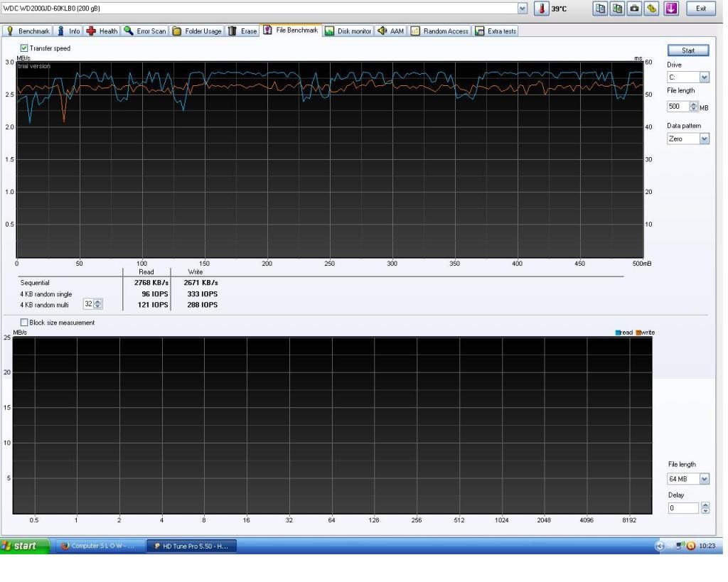Click the copy text to clipboard icon
Screen dimensions: 728x582
tap(601, 9)
